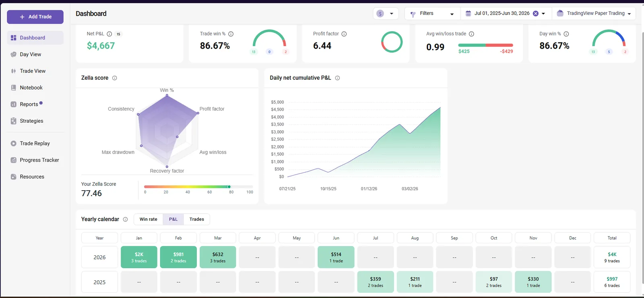
Task: Open February 2026 $981 cell
Action: (x=178, y=257)
